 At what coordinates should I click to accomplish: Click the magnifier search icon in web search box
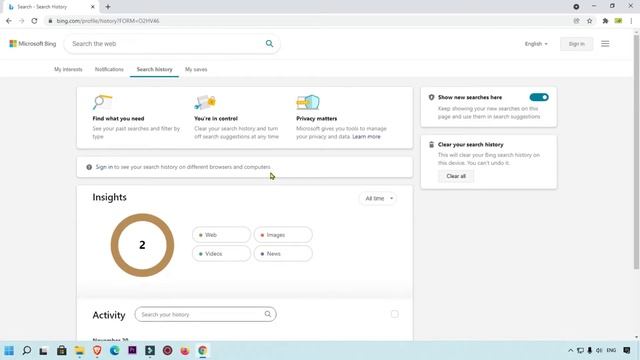(269, 43)
